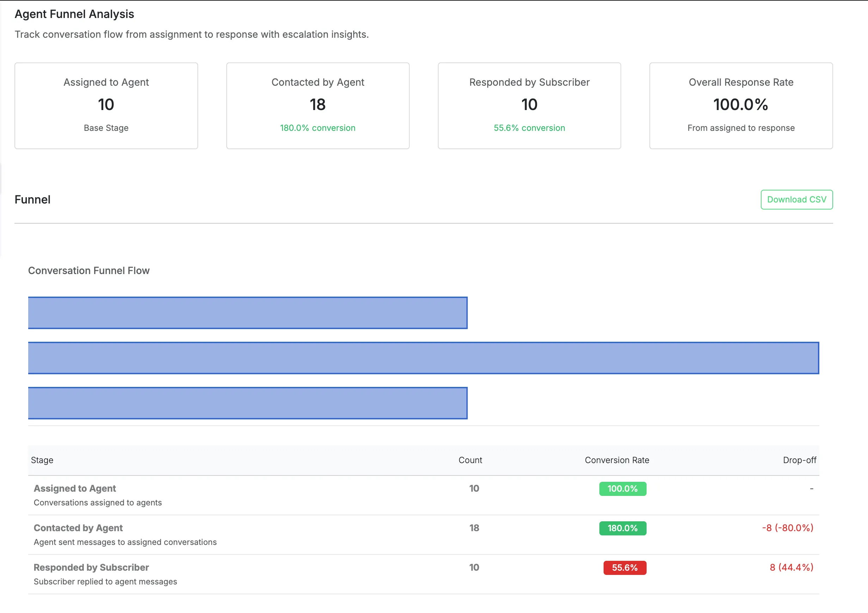Click 'From assigned to response' caption
Screen dimensions: 868x613
click(x=741, y=128)
